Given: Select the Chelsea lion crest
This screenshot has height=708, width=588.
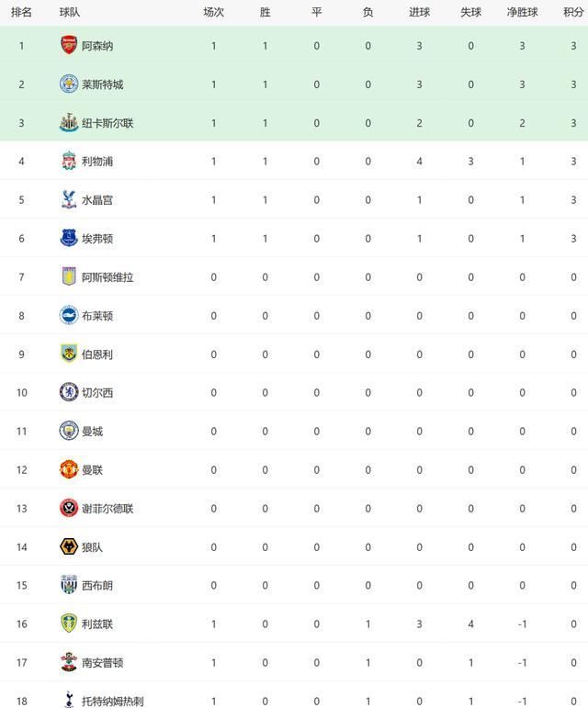Looking at the screenshot, I should click(x=69, y=392).
